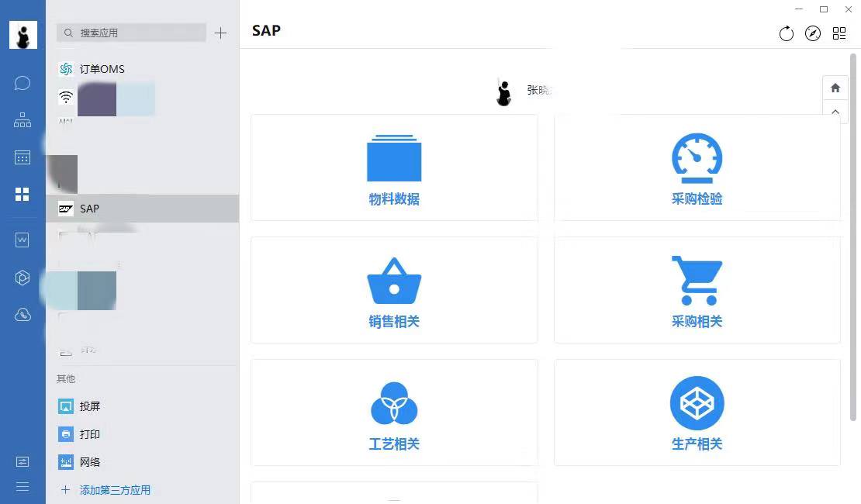This screenshot has width=861, height=504.
Task: Select the SAP app entry
Action: (89, 209)
